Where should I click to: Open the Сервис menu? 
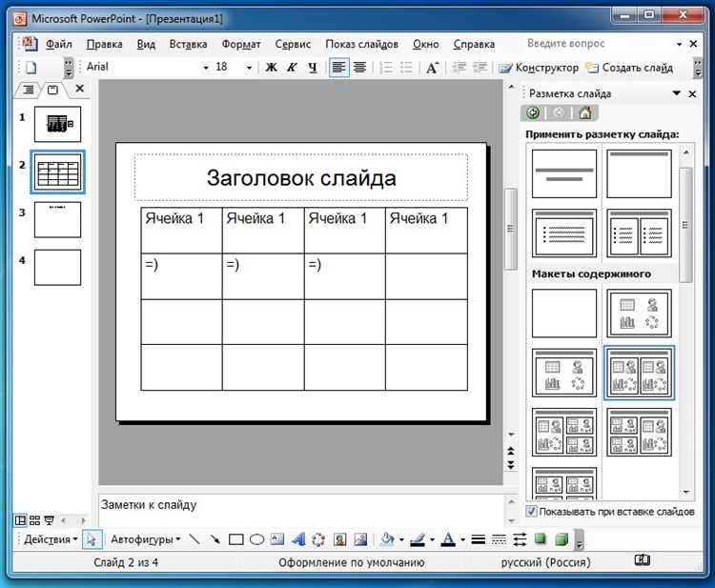[x=293, y=44]
